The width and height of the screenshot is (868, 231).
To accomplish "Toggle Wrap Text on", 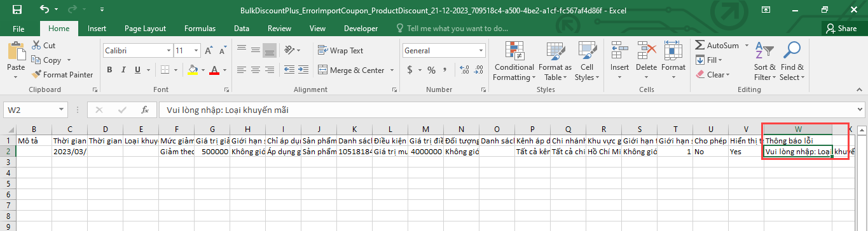I will click(341, 51).
